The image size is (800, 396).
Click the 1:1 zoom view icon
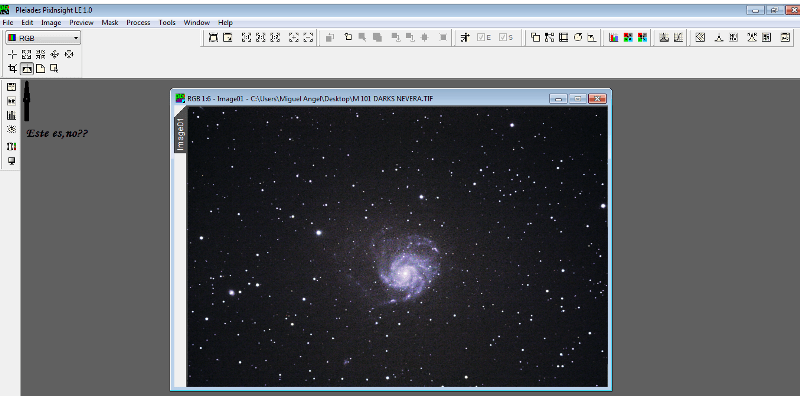246,37
